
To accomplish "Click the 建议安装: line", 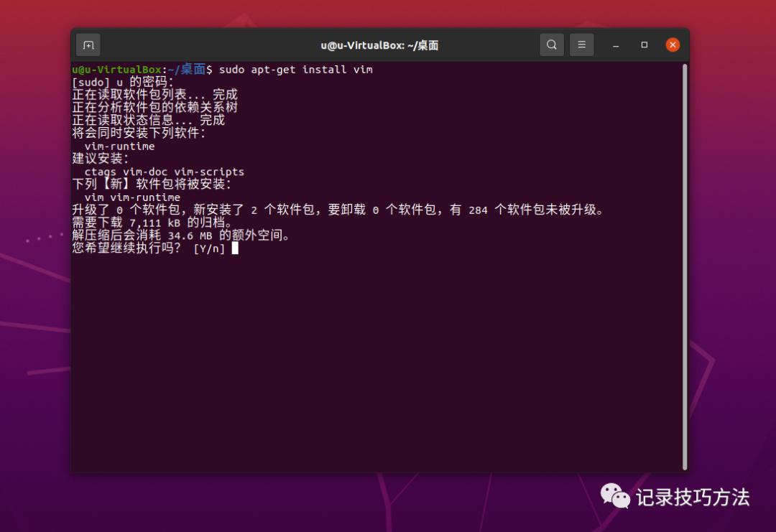I will point(101,159).
